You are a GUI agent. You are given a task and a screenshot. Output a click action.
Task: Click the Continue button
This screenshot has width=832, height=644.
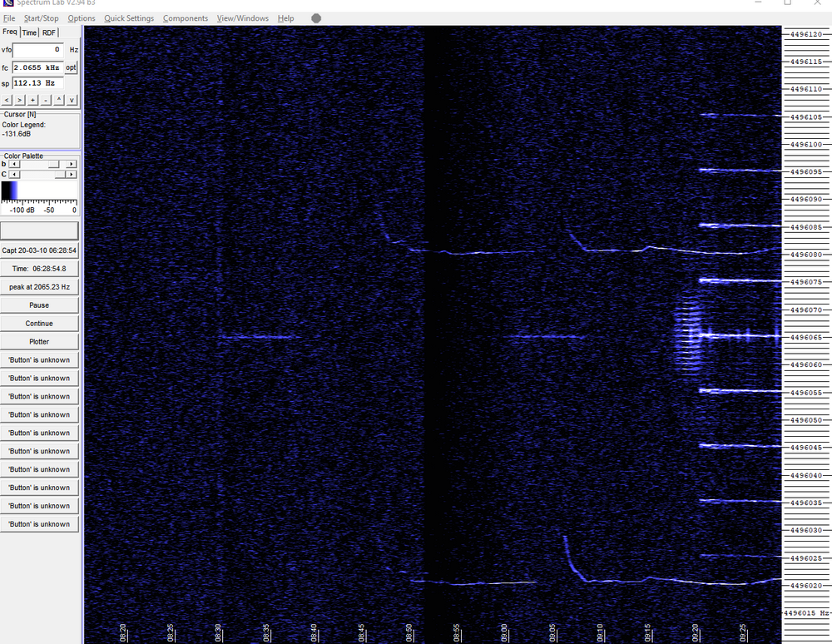[x=39, y=323]
